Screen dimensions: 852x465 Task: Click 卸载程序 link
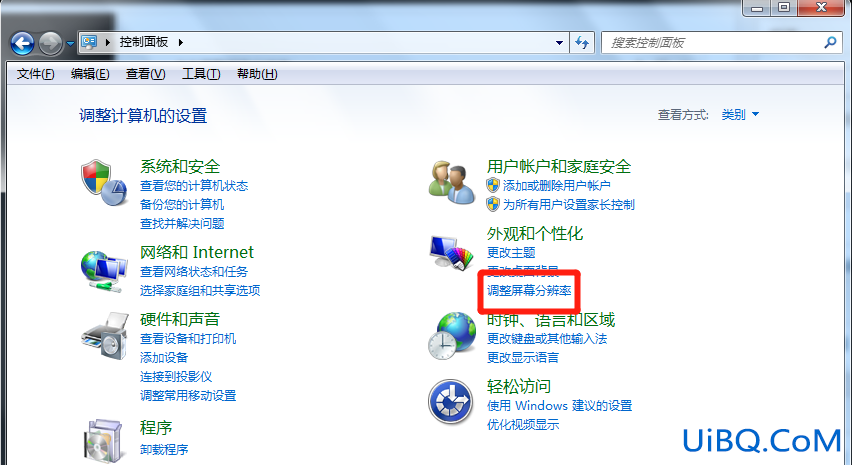click(164, 450)
